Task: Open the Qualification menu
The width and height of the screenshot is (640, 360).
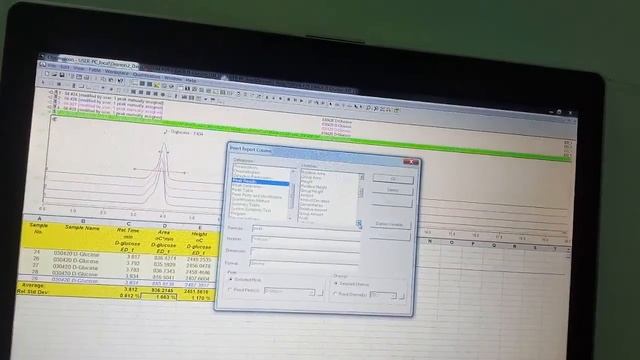Action: coord(147,76)
